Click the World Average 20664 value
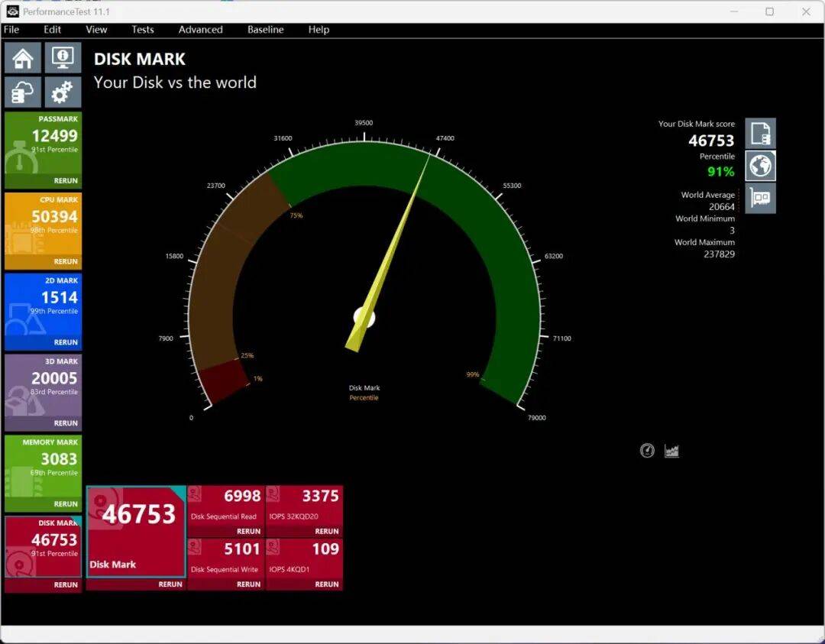 tap(721, 207)
